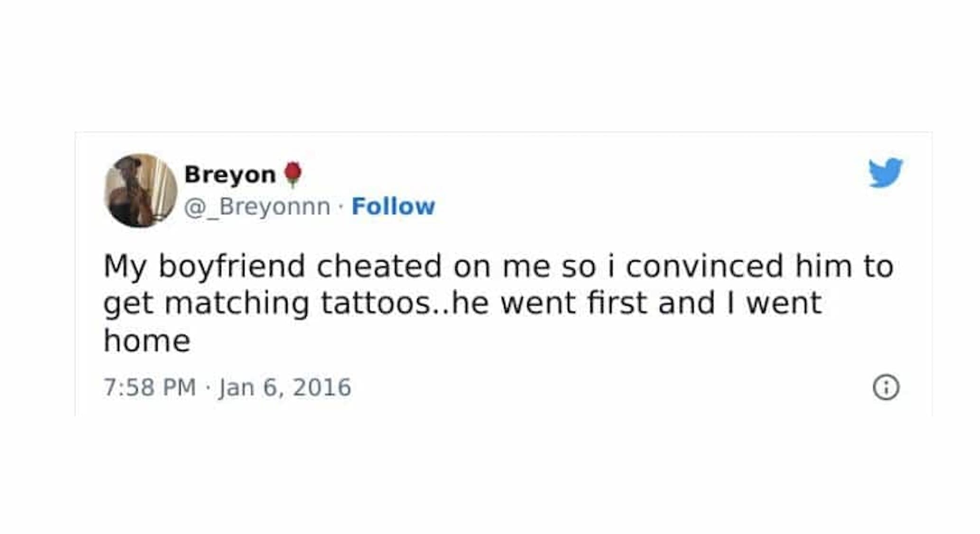Click the display name Breyon

click(x=230, y=174)
